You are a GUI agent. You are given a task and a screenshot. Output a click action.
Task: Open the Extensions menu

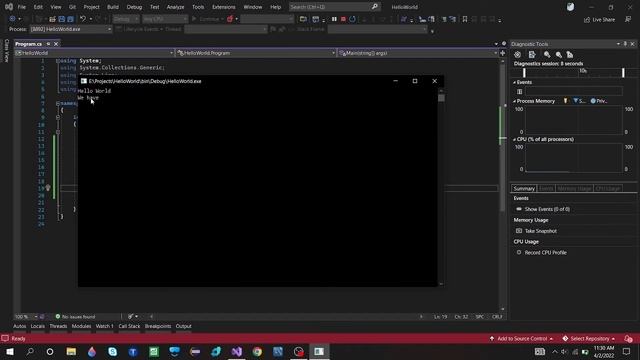click(224, 7)
